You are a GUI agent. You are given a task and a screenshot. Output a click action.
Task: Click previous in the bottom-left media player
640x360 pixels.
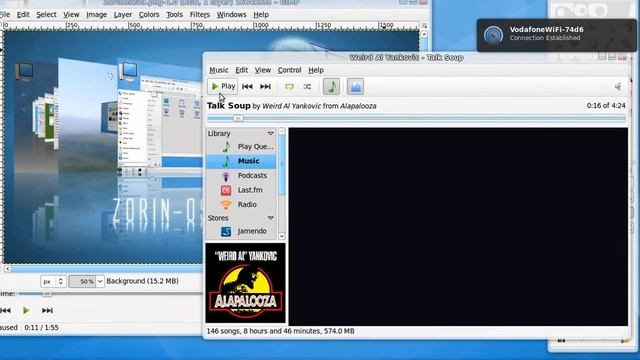coord(5,311)
